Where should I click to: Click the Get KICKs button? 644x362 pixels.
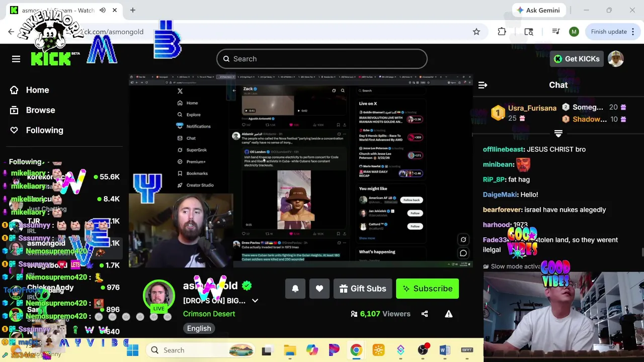[x=577, y=59]
